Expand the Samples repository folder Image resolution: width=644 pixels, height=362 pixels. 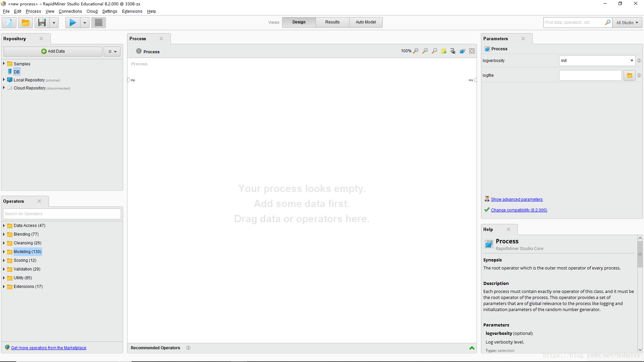4,64
